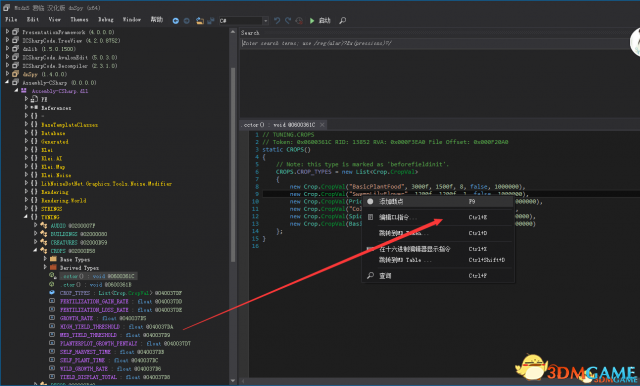Image resolution: width=640 pixels, height=386 pixels.
Task: Click the assembly tree scrollbar down arrow
Action: [233, 381]
